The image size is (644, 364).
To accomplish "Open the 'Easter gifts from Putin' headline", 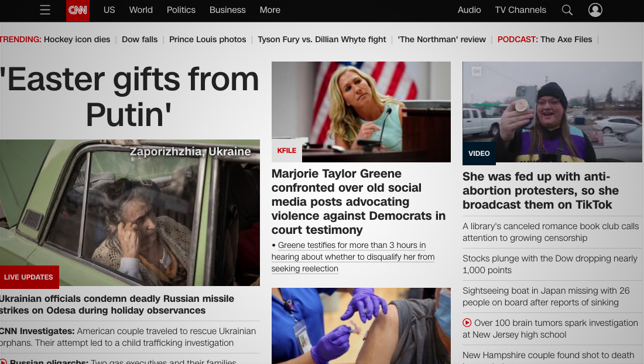I will [x=129, y=97].
